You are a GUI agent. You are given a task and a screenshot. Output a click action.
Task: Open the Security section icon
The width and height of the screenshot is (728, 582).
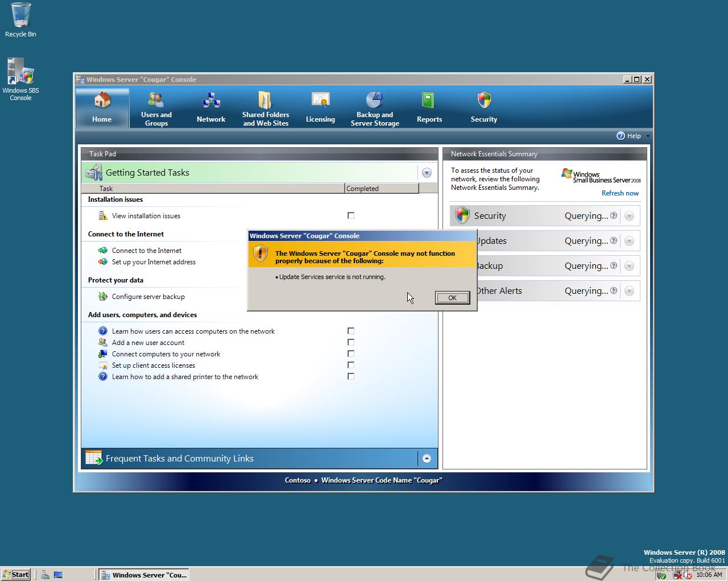click(x=484, y=100)
